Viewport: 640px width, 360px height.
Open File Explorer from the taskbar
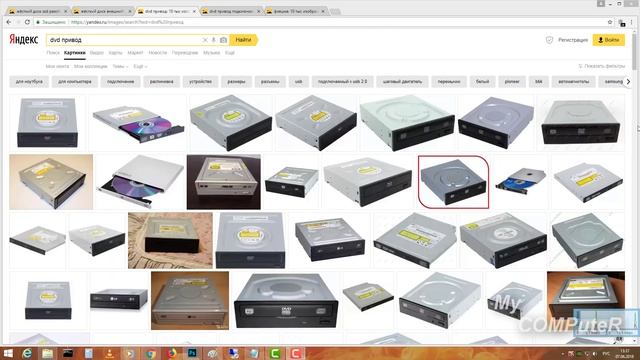click(48, 353)
